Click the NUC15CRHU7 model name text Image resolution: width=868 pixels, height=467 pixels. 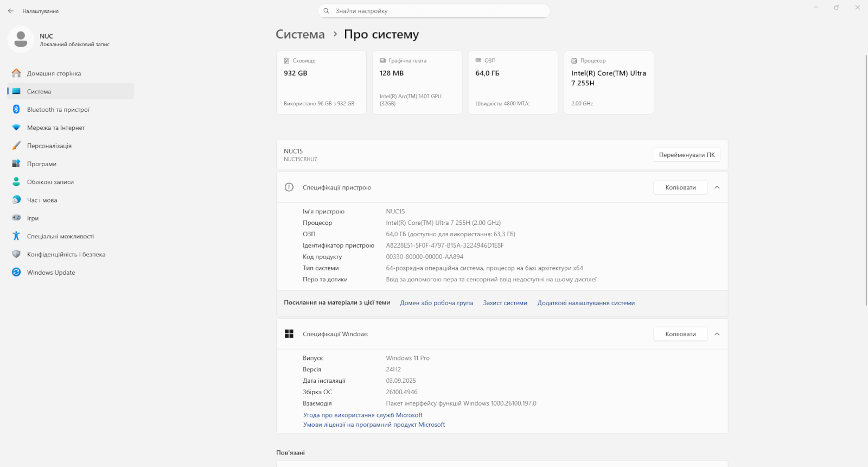pyautogui.click(x=300, y=159)
